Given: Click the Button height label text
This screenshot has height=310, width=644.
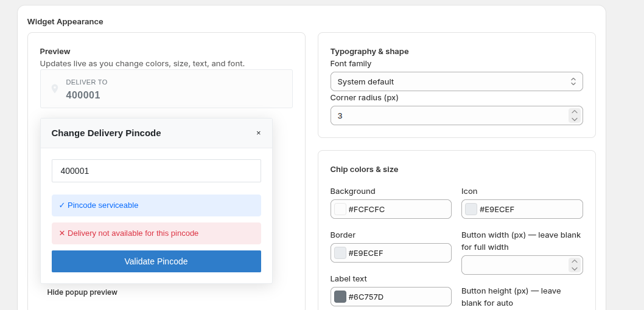Looking at the screenshot, I should point(511,297).
